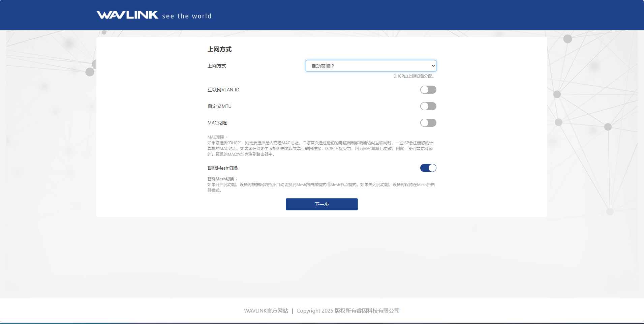Turn on MAC克隆
The image size is (644, 324).
tap(428, 122)
